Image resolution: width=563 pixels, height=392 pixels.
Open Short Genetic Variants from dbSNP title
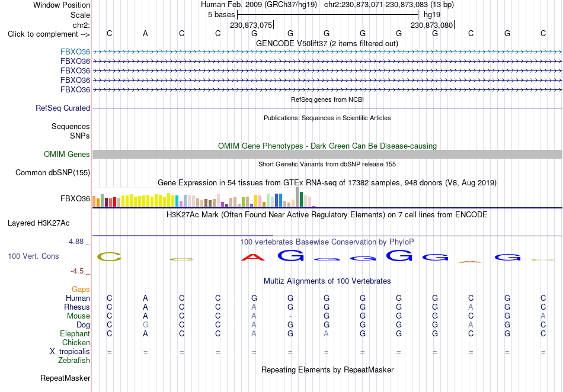[x=327, y=164]
